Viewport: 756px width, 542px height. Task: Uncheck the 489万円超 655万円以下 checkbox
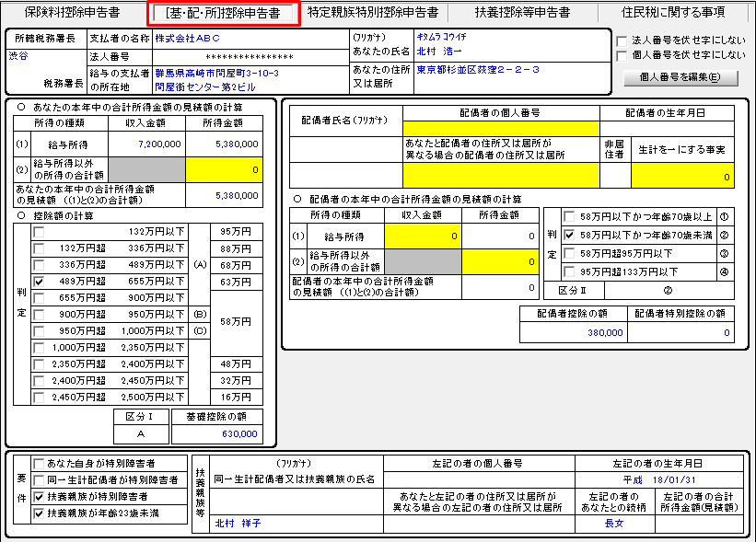(x=39, y=282)
